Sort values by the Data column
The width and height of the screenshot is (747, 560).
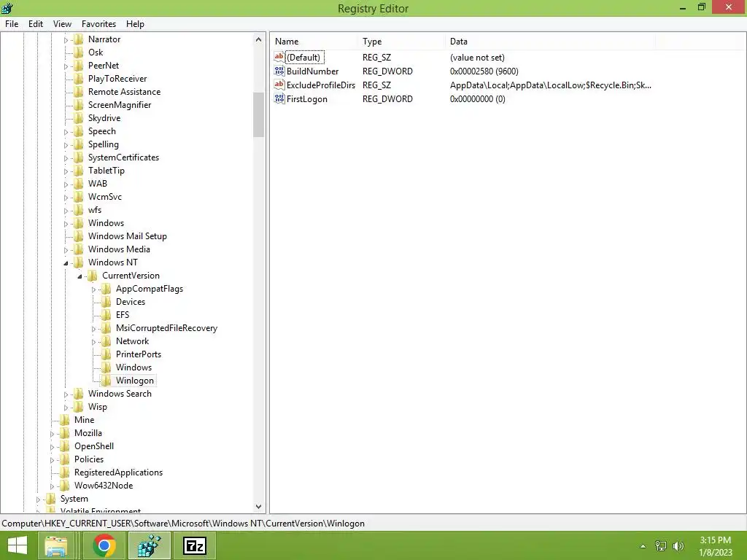pos(550,42)
